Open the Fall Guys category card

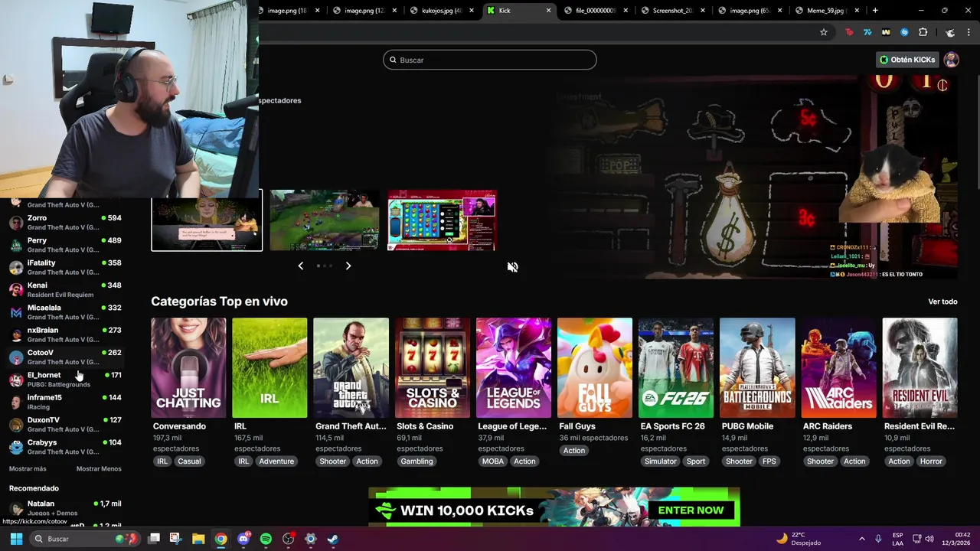tap(595, 368)
